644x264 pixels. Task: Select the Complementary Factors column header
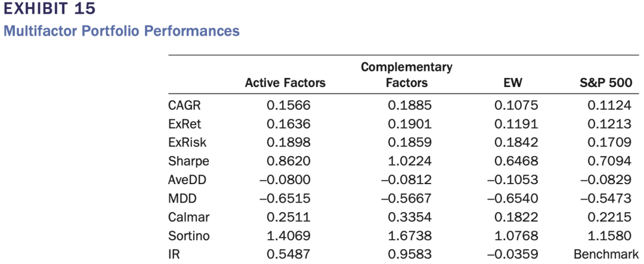[x=406, y=75]
